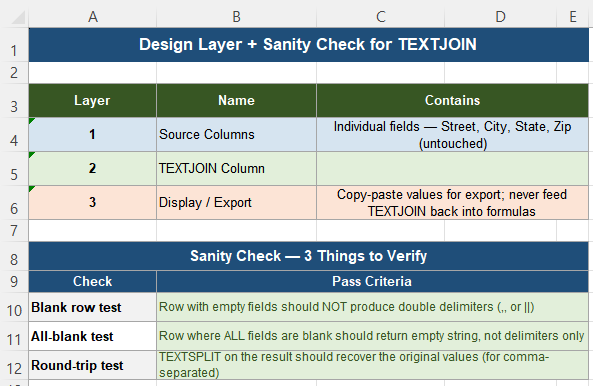Image resolution: width=593 pixels, height=386 pixels.
Task: Click the 'Layer' header cell
Action: click(x=93, y=101)
